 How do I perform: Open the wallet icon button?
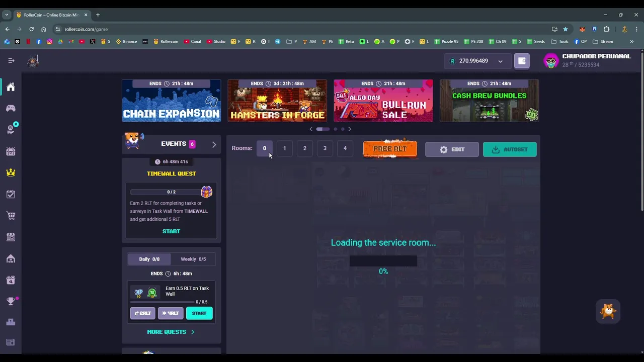point(522,61)
